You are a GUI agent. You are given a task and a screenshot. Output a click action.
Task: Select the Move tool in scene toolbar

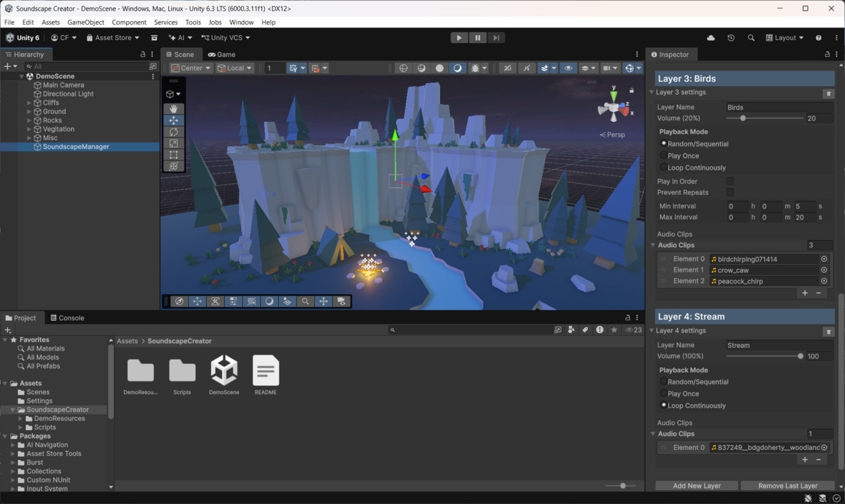(x=174, y=120)
